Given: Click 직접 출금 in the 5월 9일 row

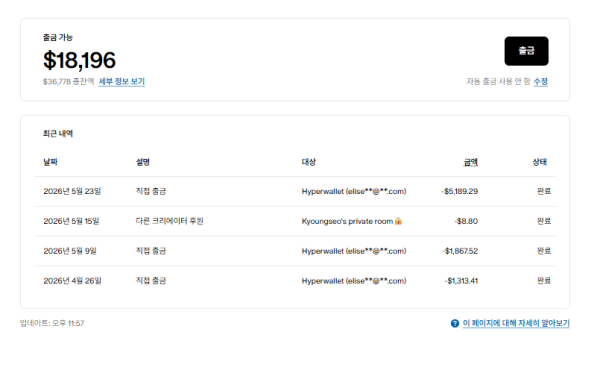Looking at the screenshot, I should 151,251.
